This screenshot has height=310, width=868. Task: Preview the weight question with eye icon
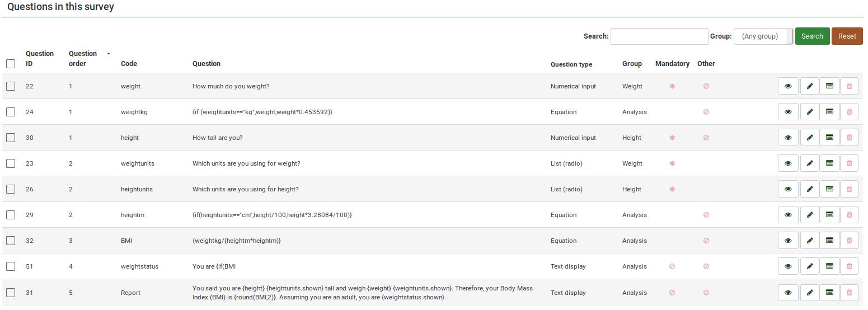[788, 86]
